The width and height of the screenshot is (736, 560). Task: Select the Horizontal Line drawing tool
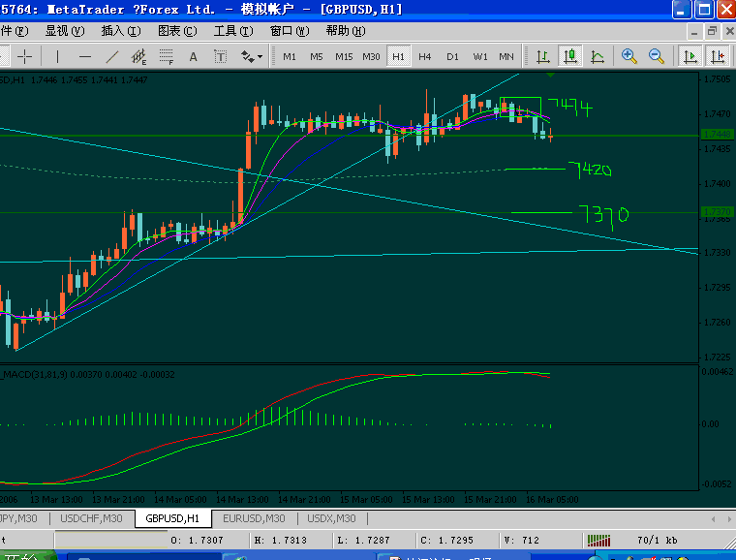pos(85,57)
